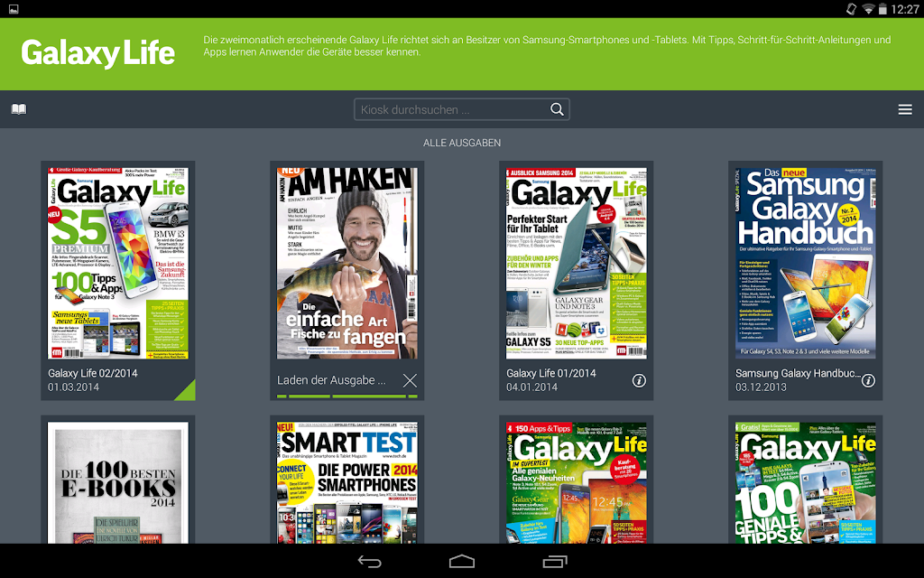Open Galaxy Life 100 geniale Tipps cover
The width and height of the screenshot is (924, 578).
click(x=806, y=482)
